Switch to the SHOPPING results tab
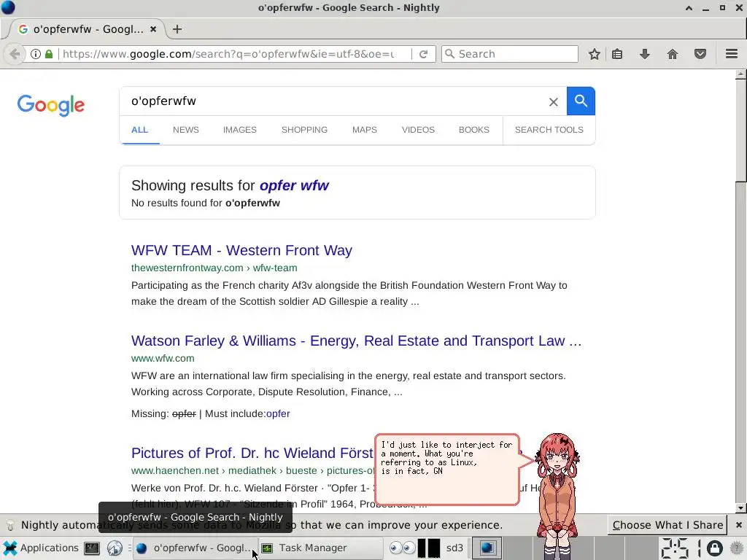The image size is (747, 560). 304,130
